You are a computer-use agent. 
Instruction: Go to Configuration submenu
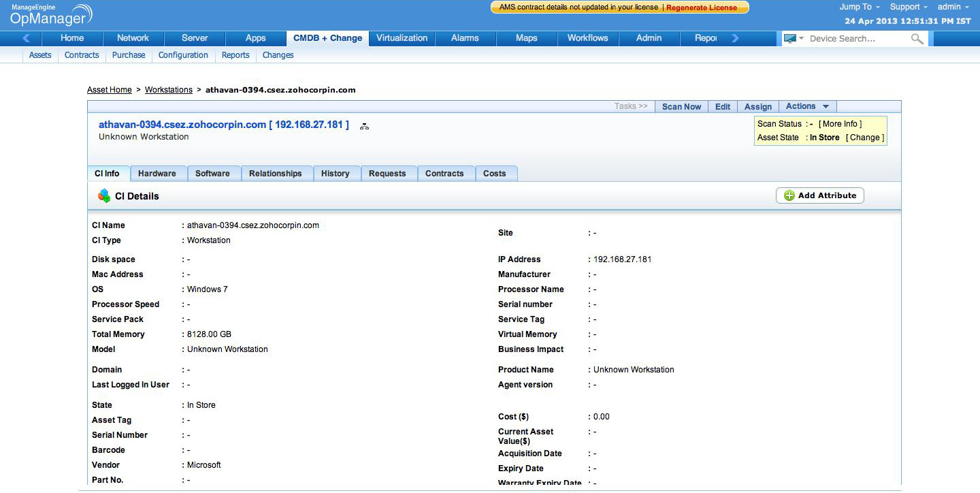point(183,55)
